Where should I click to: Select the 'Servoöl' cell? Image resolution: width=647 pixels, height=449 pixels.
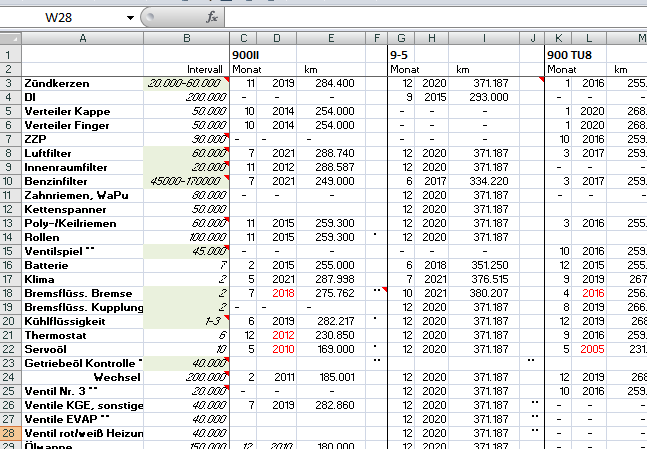pos(83,350)
